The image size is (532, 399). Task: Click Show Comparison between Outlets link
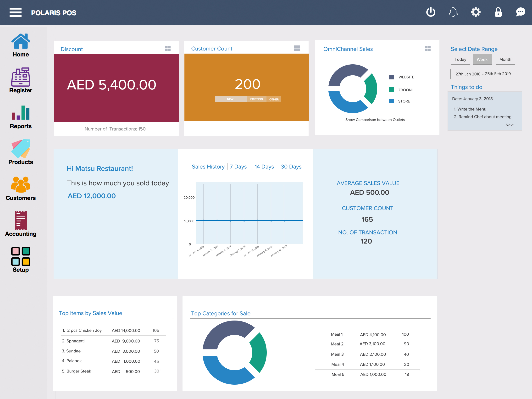(375, 120)
